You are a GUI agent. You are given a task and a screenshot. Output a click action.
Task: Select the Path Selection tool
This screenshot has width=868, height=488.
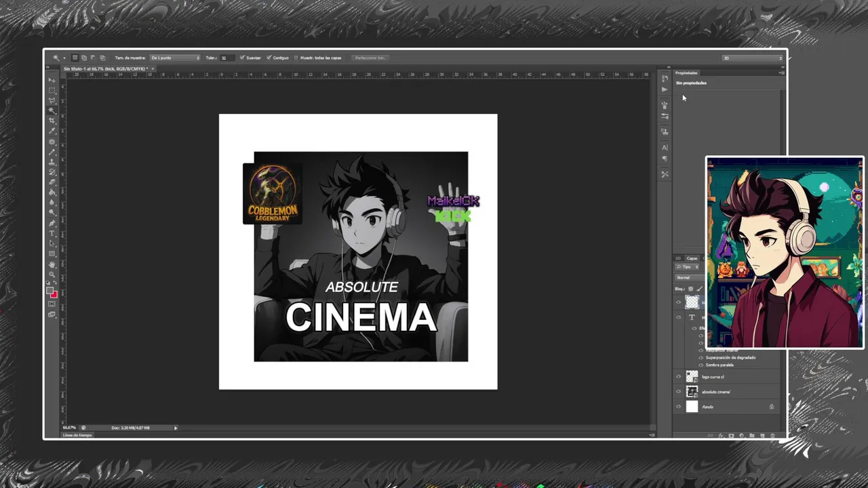(x=52, y=243)
